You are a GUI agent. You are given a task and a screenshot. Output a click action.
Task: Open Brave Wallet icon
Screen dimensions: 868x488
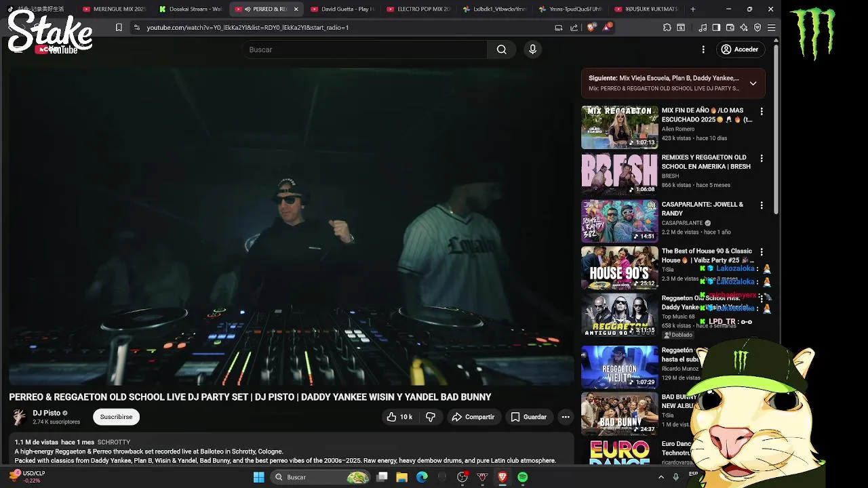pyautogui.click(x=730, y=27)
